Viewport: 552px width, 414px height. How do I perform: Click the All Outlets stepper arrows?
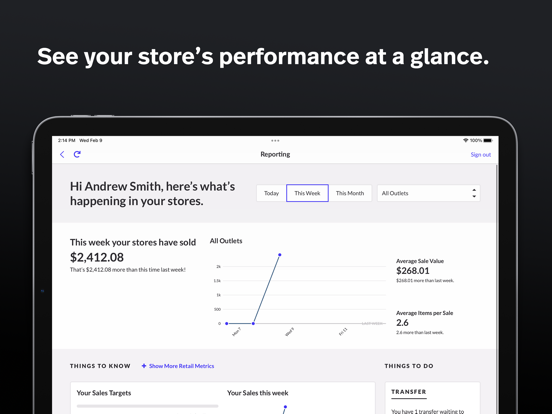point(474,193)
